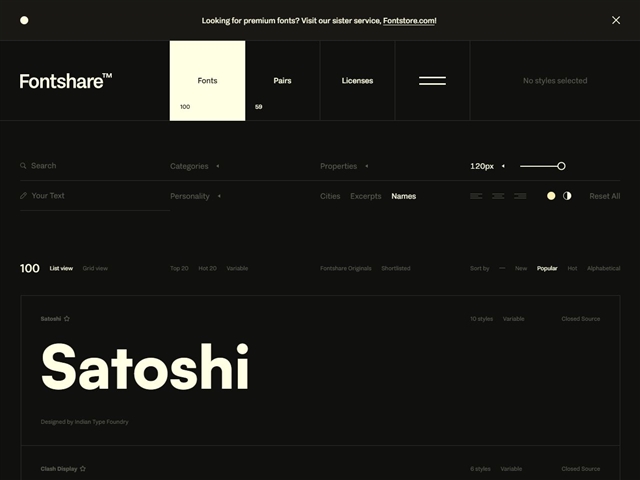The image size is (640, 480).
Task: Switch to Grid view
Action: [95, 268]
